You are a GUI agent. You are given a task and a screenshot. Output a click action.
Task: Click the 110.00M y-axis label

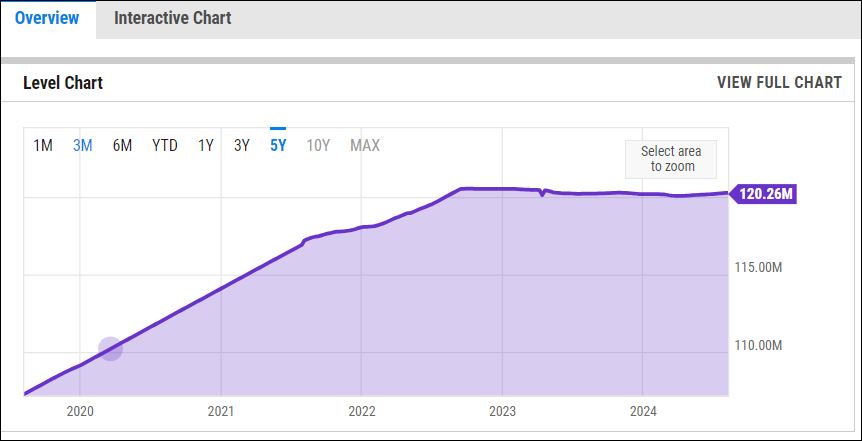(x=758, y=345)
